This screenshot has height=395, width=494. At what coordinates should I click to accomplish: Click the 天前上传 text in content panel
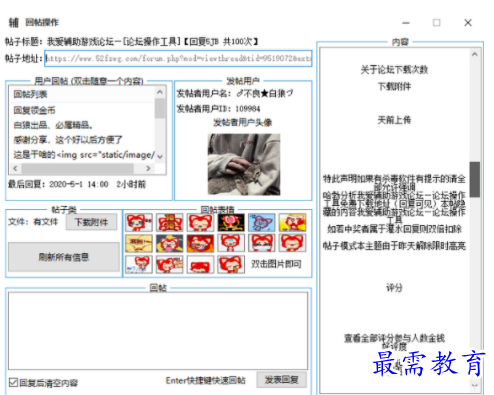coord(394,120)
